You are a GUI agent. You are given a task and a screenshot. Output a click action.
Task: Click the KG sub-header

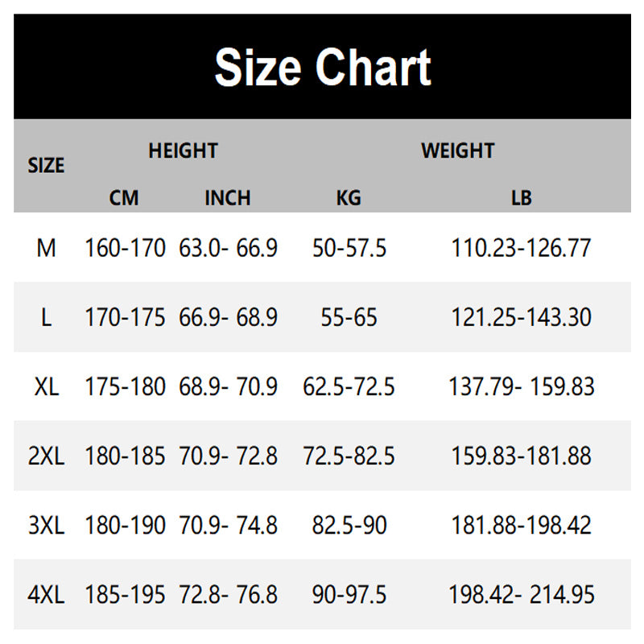[x=349, y=198]
